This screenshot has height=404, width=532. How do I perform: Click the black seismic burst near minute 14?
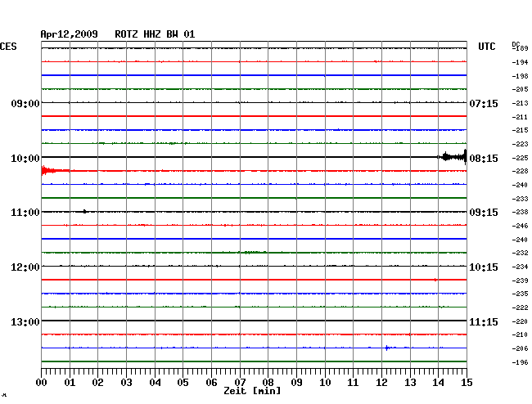coord(453,157)
